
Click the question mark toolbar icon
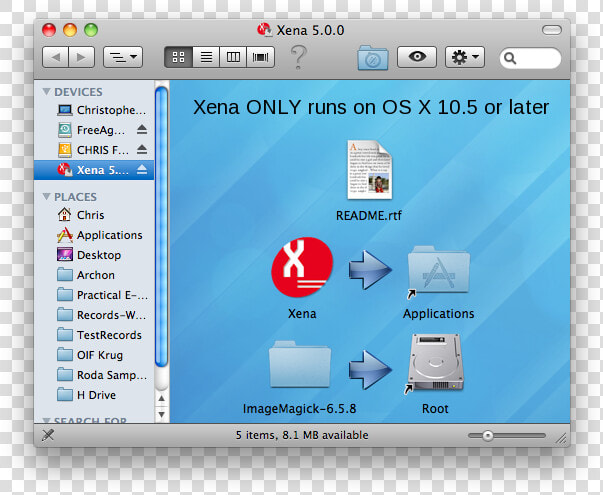tap(298, 57)
